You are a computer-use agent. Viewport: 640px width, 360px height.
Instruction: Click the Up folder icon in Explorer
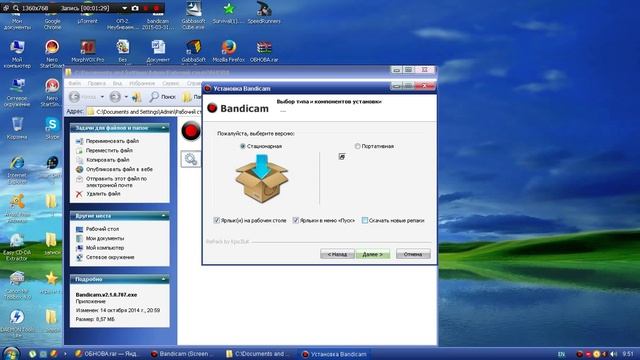(x=137, y=97)
